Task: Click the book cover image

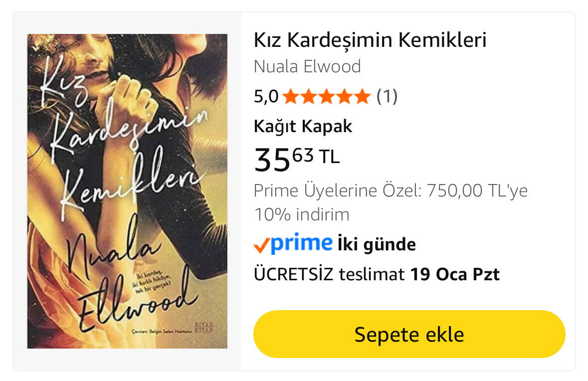Action: pos(127,191)
